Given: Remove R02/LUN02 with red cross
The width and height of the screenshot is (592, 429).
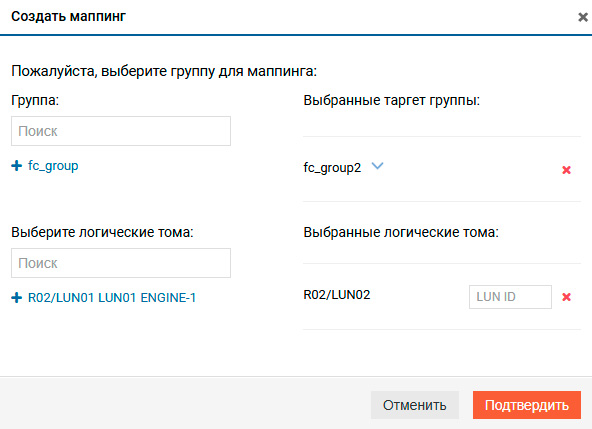Looking at the screenshot, I should pyautogui.click(x=566, y=297).
